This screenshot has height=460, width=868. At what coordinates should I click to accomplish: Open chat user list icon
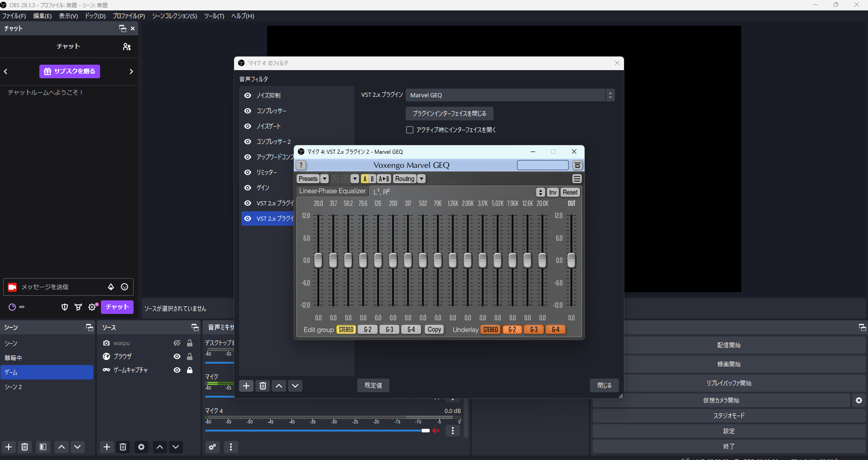point(127,47)
